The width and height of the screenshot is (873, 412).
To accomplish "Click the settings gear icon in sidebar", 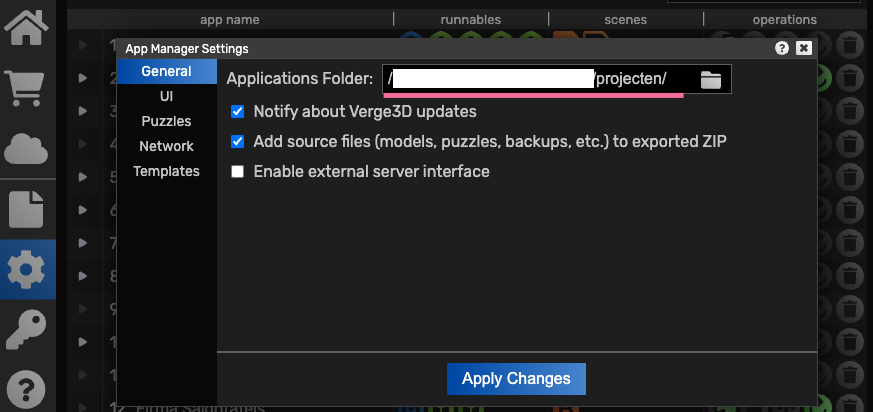I will (27, 270).
